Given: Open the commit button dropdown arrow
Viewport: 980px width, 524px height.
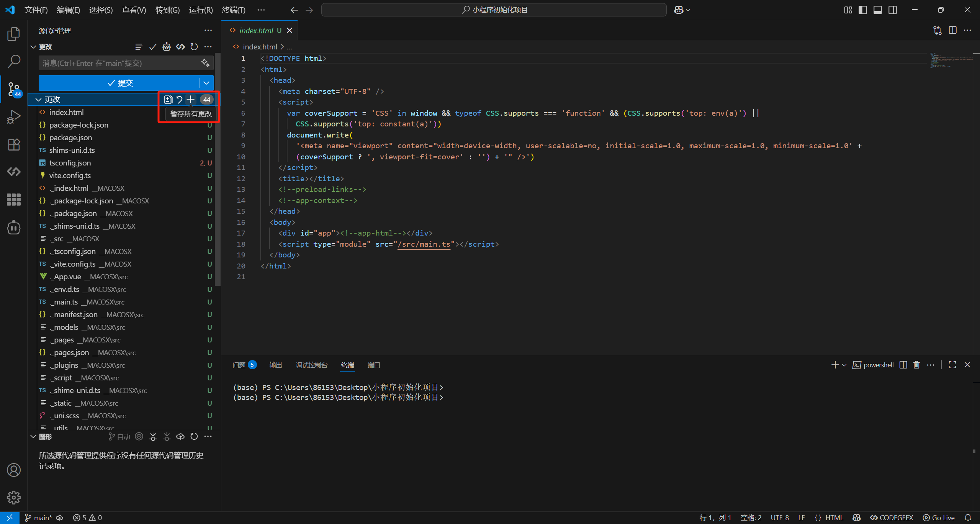Looking at the screenshot, I should [206, 83].
